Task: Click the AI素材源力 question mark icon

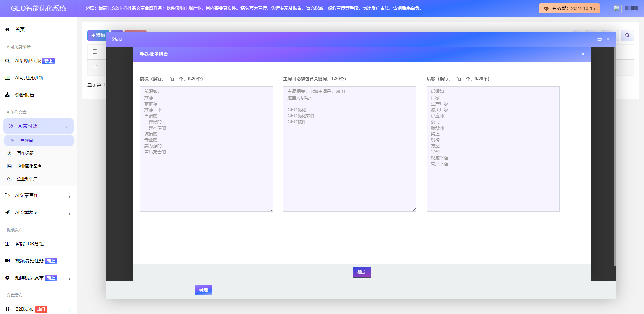Action: point(11,126)
